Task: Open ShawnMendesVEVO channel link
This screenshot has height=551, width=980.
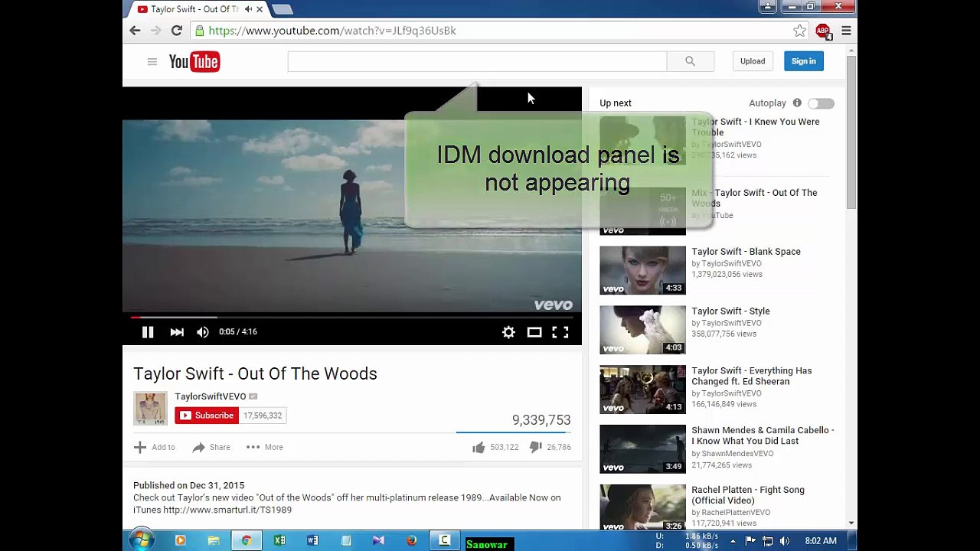Action: coord(736,454)
